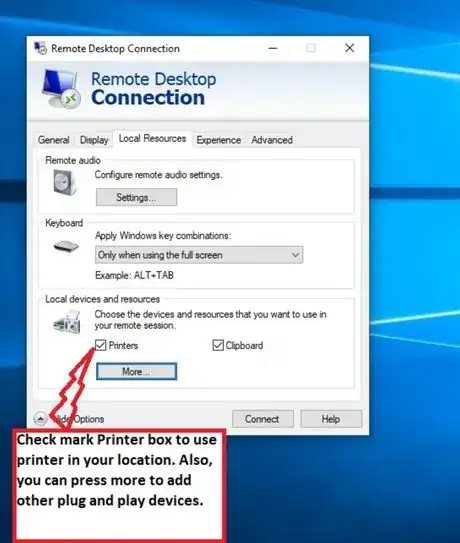Open Help for Remote Desktop Connection
460x543 pixels.
coord(331,419)
